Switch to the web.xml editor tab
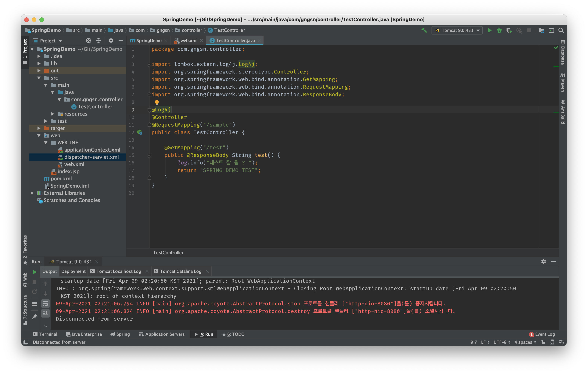The image size is (588, 374). (188, 41)
